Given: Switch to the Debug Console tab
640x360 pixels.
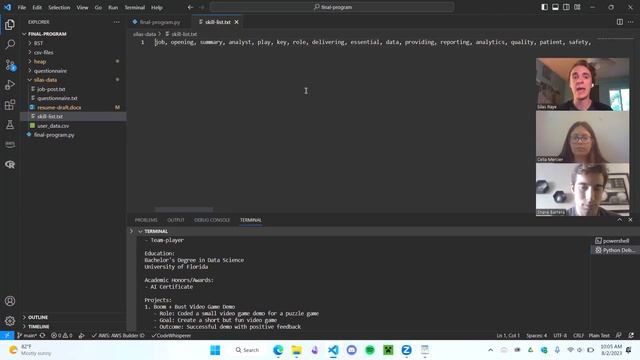Looking at the screenshot, I should click(x=212, y=220).
